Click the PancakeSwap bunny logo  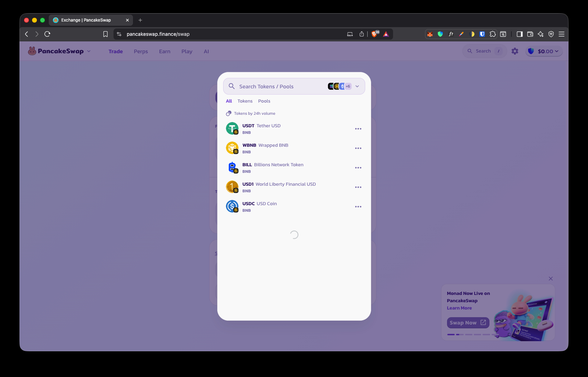pos(32,51)
